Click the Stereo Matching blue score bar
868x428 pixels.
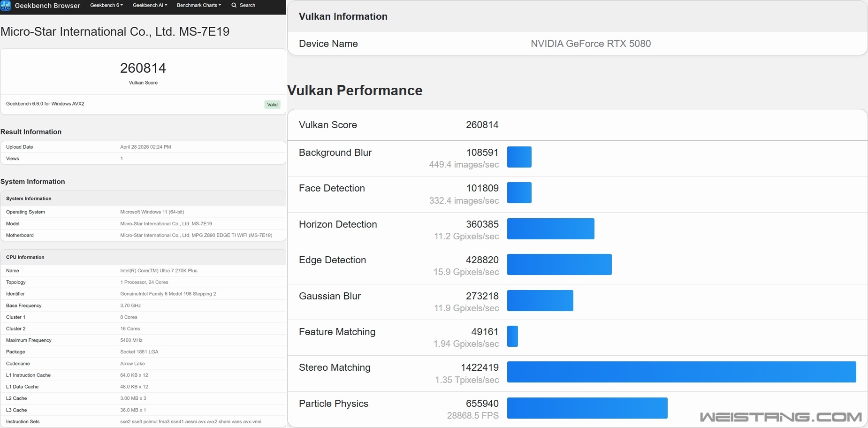[x=682, y=372]
